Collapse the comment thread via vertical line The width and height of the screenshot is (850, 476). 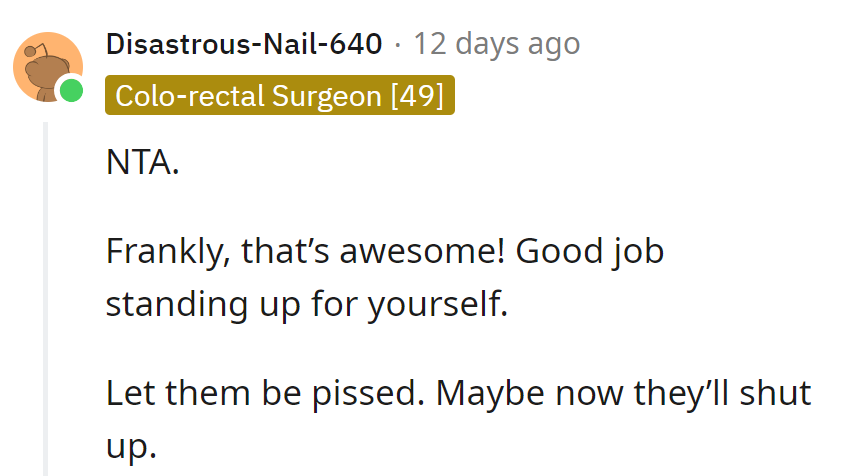[x=44, y=300]
